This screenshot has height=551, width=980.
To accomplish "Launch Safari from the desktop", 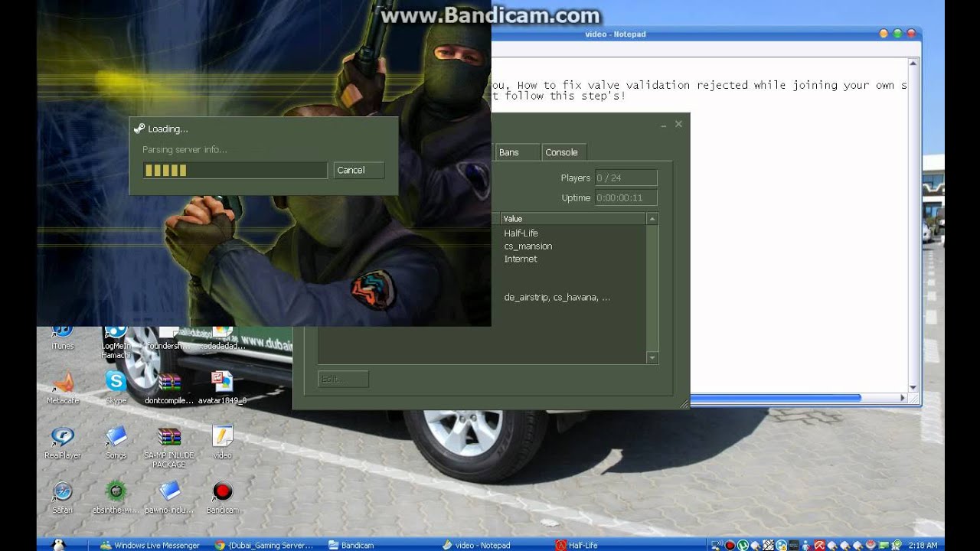I will (62, 497).
